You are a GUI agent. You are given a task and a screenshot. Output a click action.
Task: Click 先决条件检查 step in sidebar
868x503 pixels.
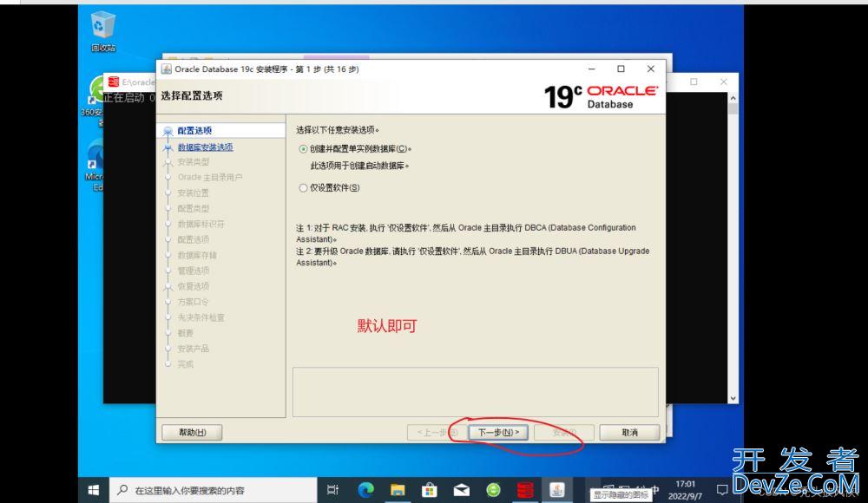(201, 317)
